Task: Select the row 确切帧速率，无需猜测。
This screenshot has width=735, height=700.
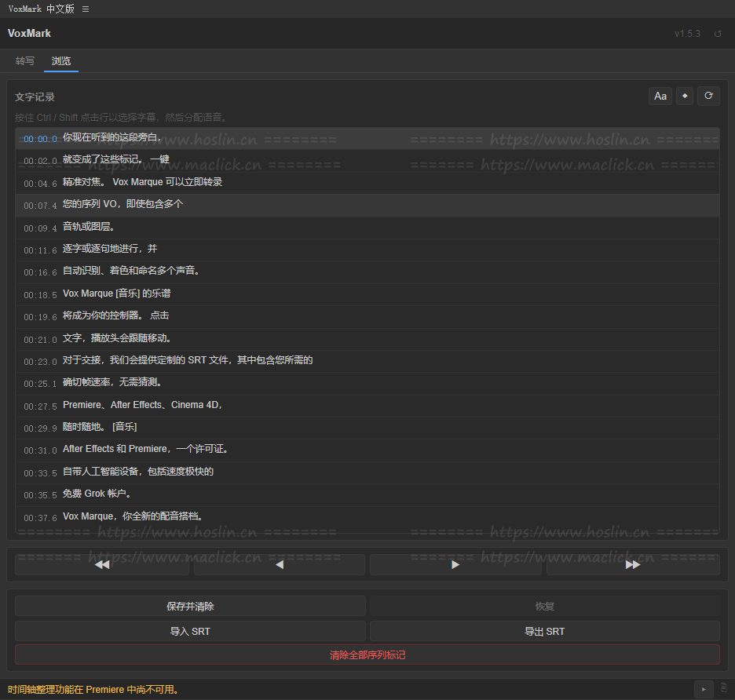Action: tap(367, 384)
